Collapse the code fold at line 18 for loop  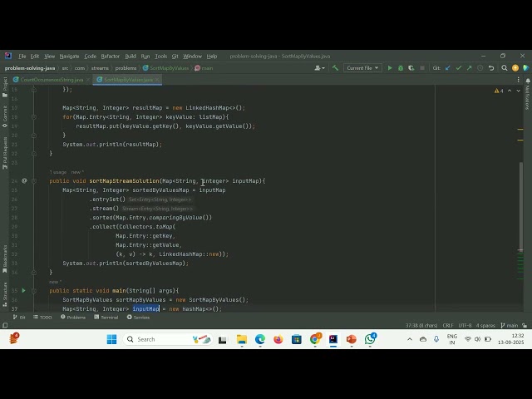pos(34,117)
